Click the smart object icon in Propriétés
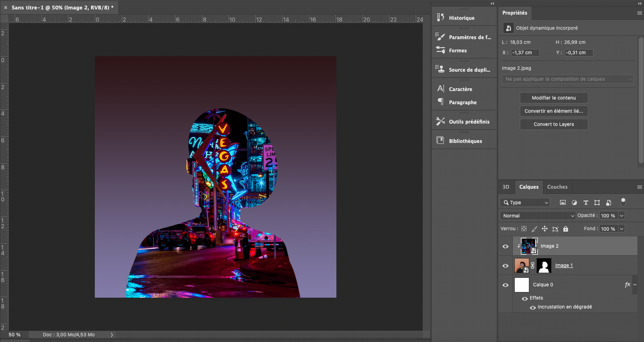The image size is (644, 342). [x=508, y=28]
